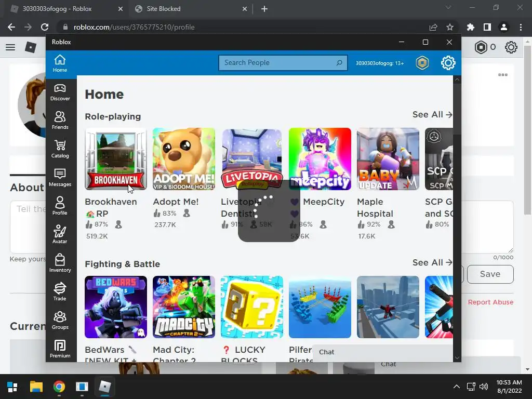Open settings gear in Roblox app header
532x399 pixels.
(448, 63)
